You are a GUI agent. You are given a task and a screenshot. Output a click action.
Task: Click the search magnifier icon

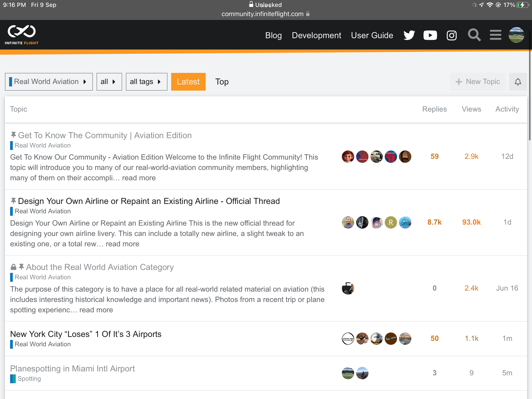(474, 35)
